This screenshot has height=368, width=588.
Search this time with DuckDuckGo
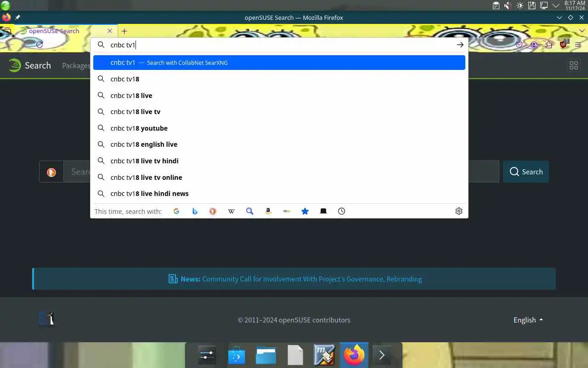[x=213, y=211]
